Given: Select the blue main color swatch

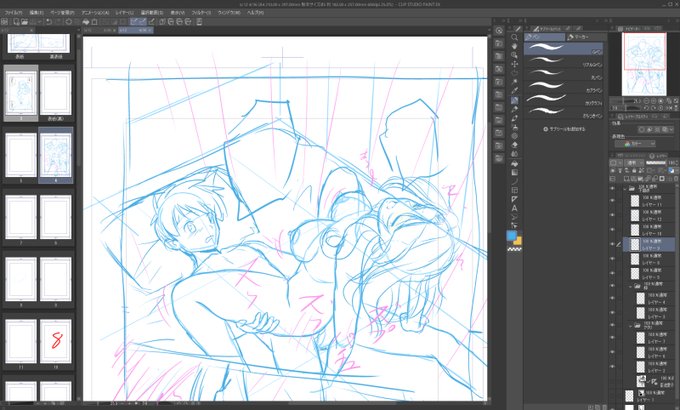Looking at the screenshot, I should [512, 235].
